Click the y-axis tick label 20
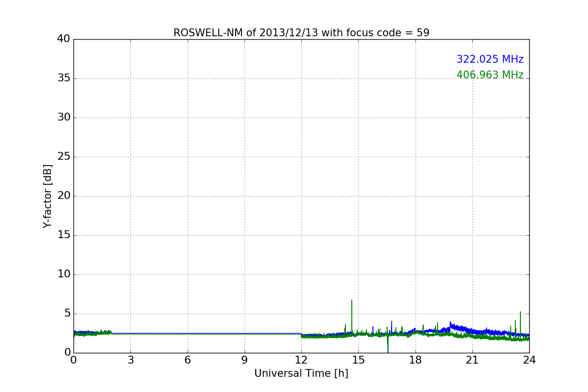The width and height of the screenshot is (588, 392). coord(64,196)
